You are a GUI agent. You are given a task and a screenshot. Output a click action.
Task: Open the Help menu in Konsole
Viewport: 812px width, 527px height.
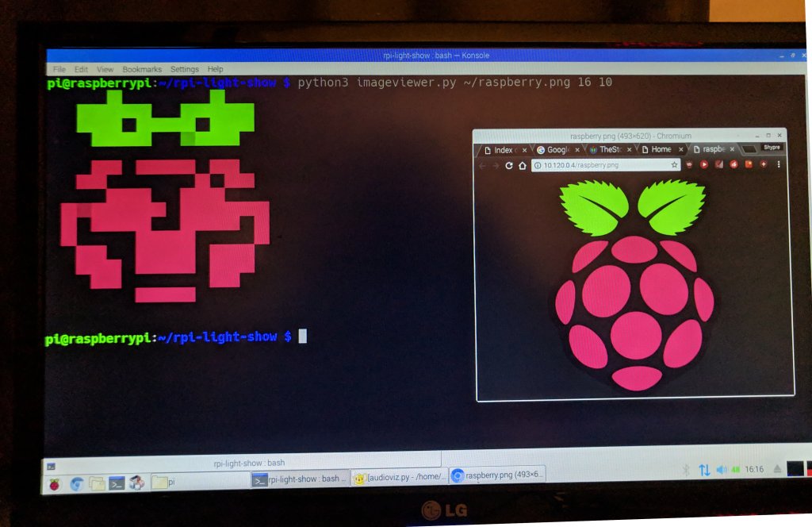[x=215, y=69]
